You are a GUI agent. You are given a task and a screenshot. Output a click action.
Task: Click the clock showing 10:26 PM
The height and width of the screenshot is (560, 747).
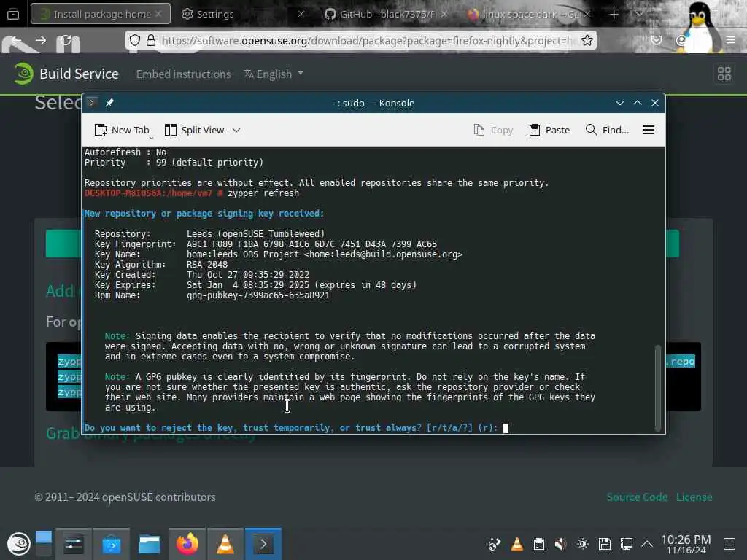point(686,544)
